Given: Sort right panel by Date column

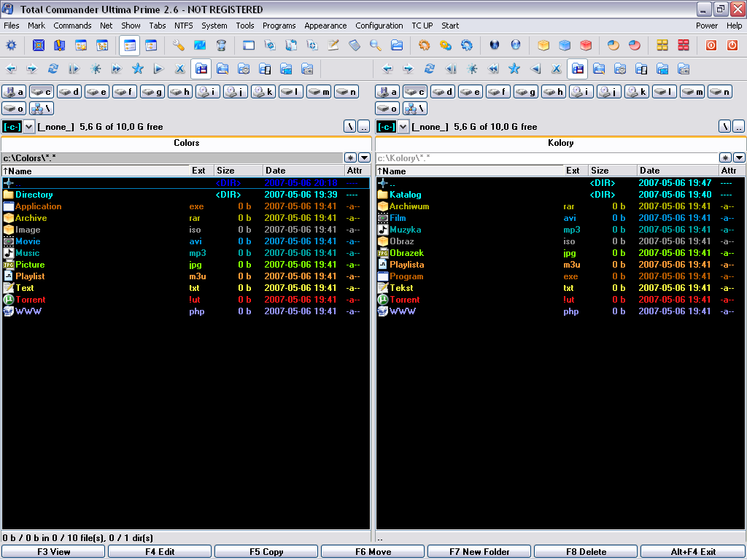Looking at the screenshot, I should [x=678, y=171].
